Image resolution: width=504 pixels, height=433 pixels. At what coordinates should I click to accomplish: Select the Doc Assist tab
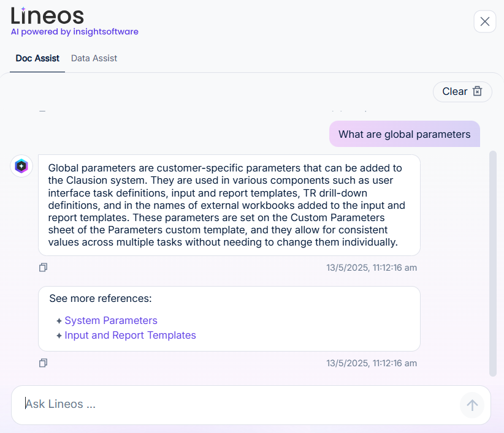point(37,58)
